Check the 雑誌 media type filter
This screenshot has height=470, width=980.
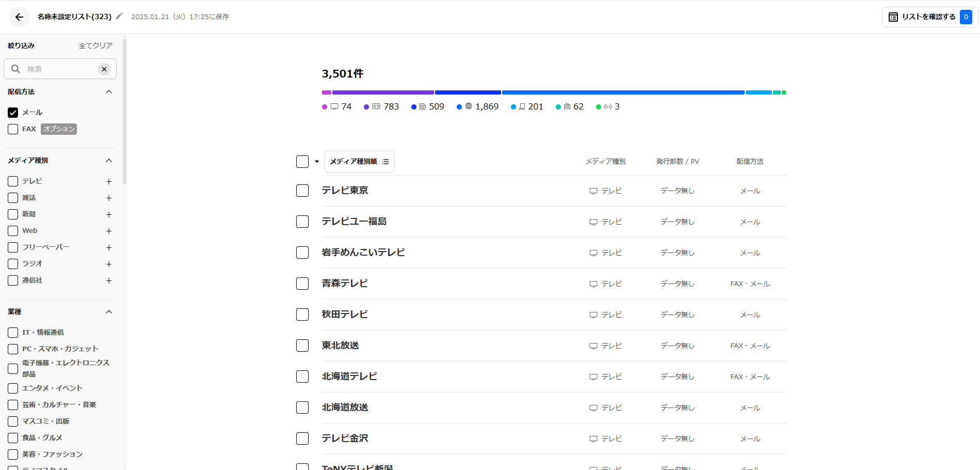point(13,198)
